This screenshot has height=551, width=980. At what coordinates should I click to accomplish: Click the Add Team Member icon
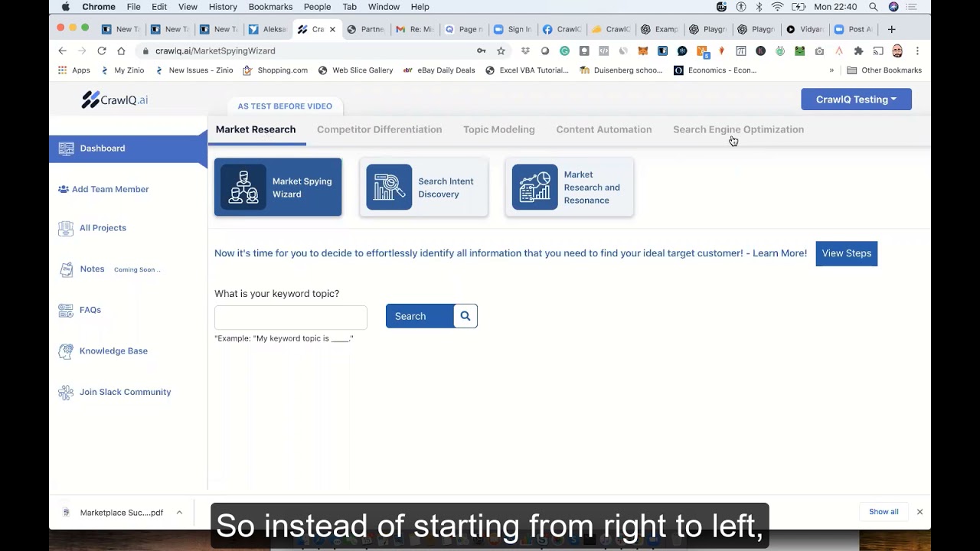tap(64, 189)
